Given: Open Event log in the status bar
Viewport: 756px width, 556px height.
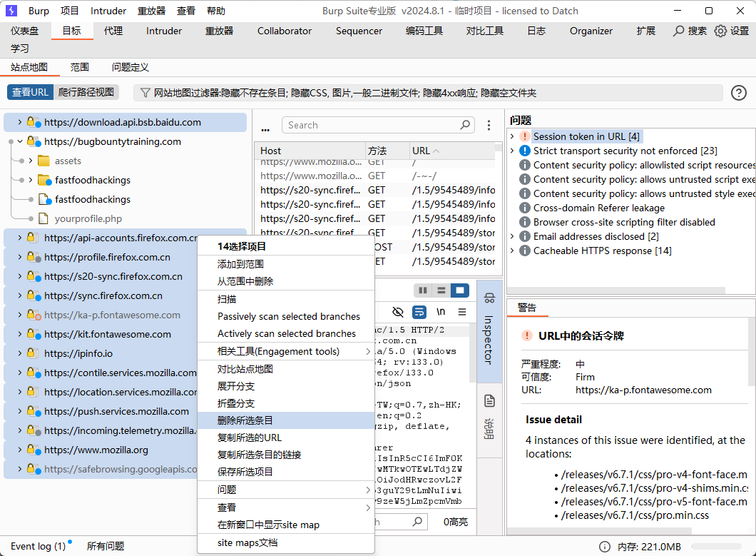Looking at the screenshot, I should 39,546.
